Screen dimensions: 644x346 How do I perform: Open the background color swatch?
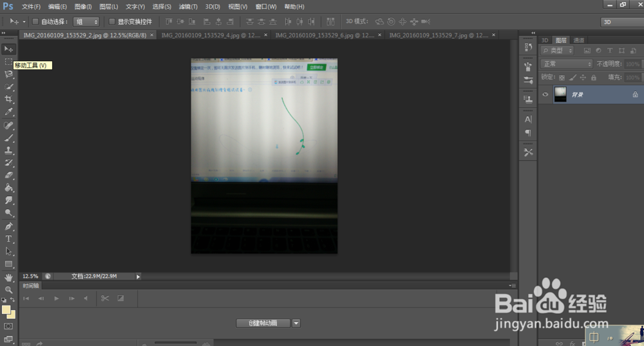[12, 316]
